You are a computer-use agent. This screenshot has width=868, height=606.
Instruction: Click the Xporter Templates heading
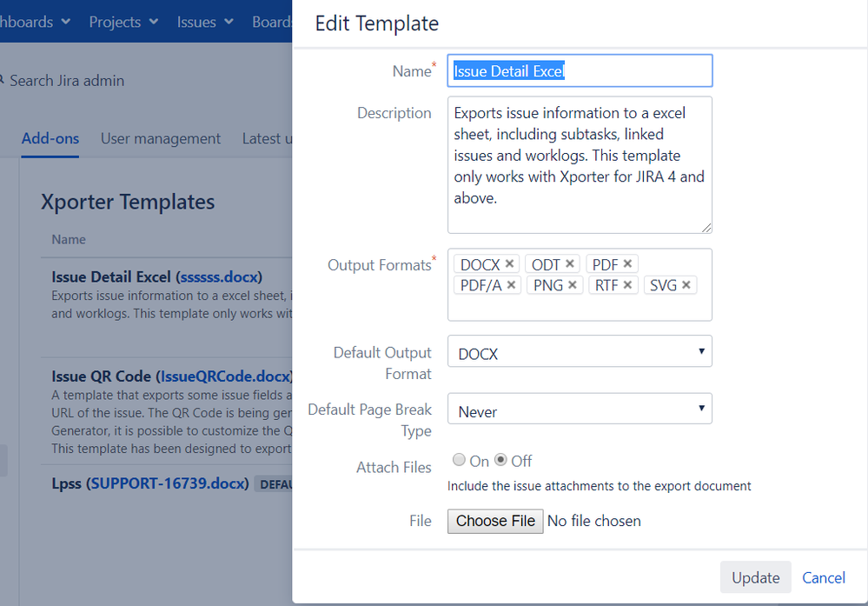tap(128, 202)
